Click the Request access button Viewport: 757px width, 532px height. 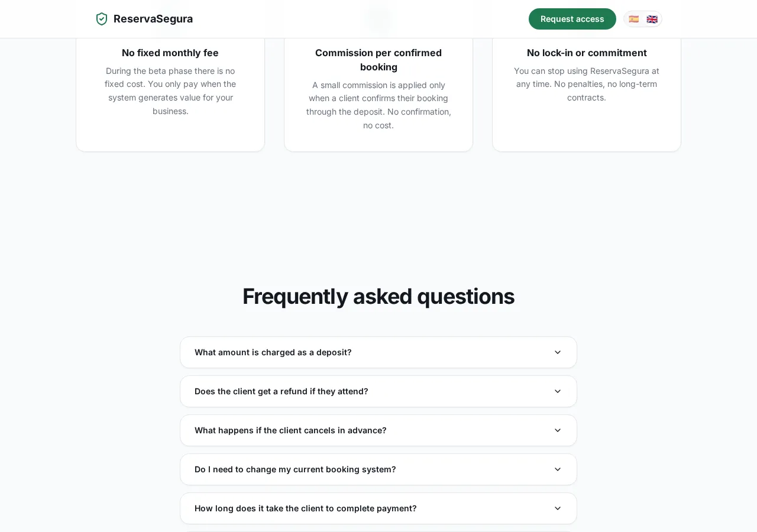572,19
